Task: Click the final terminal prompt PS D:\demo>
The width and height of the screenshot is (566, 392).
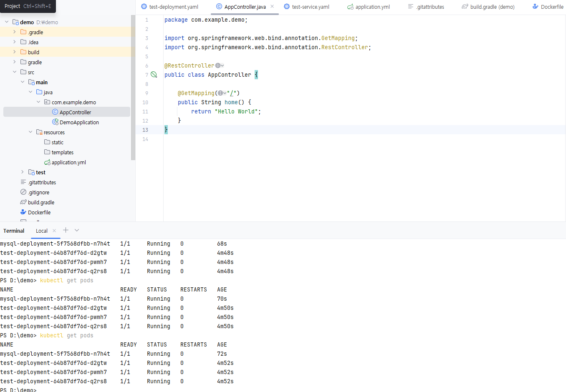Action: [x=18, y=390]
